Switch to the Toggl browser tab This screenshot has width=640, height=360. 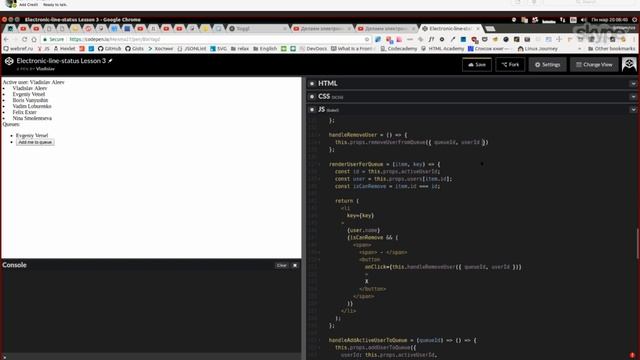(257, 29)
